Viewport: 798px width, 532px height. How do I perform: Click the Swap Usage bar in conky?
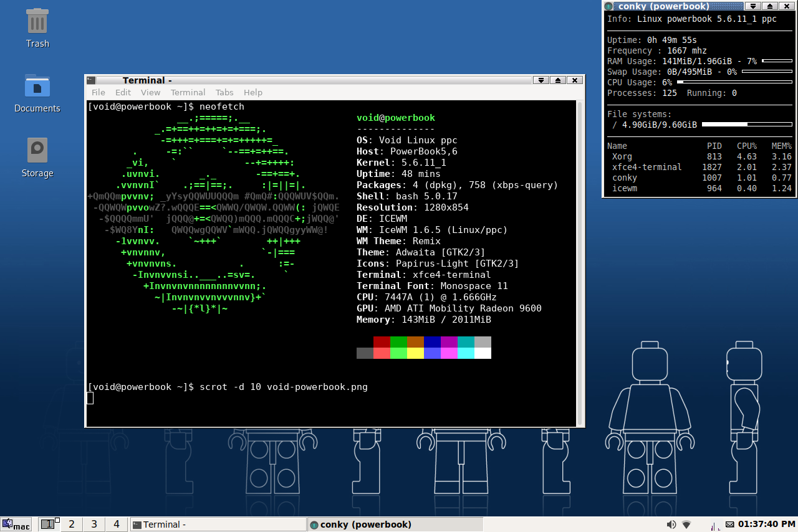tap(767, 72)
